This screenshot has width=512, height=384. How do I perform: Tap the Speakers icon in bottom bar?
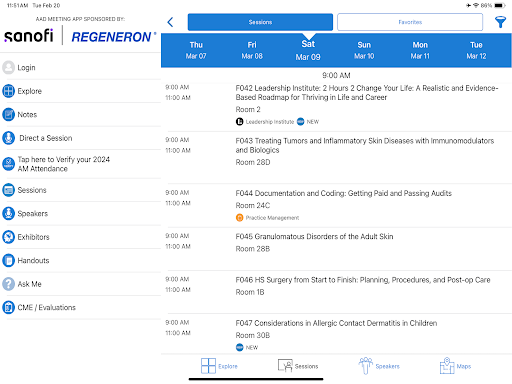click(x=365, y=366)
